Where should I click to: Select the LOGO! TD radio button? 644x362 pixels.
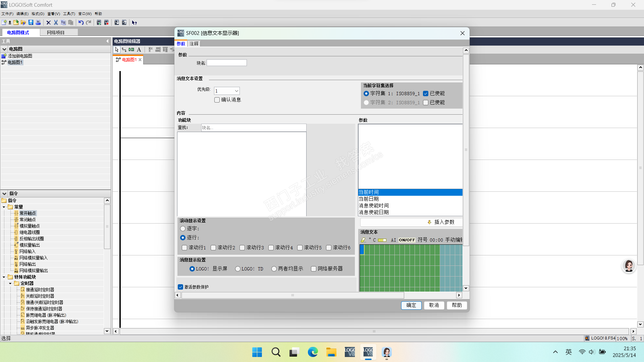238,269
